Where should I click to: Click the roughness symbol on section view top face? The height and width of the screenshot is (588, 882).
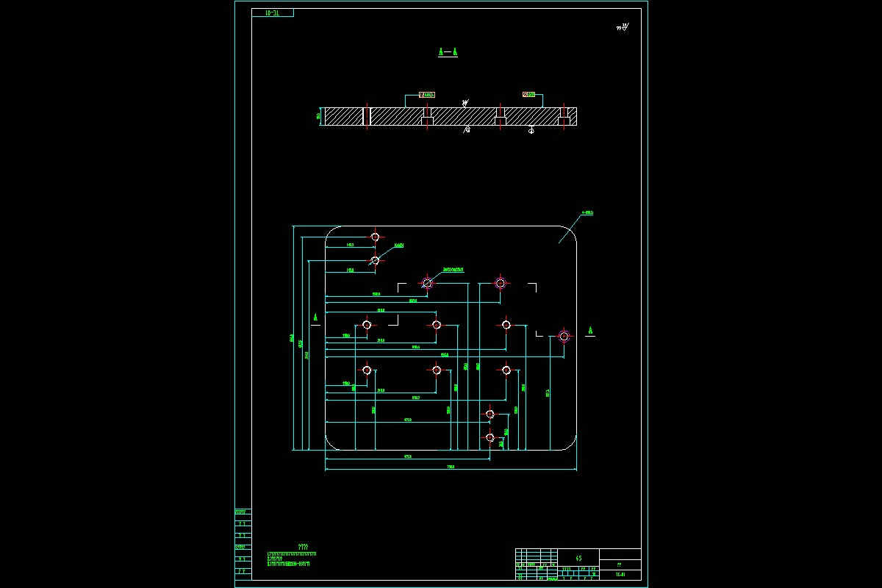[465, 103]
